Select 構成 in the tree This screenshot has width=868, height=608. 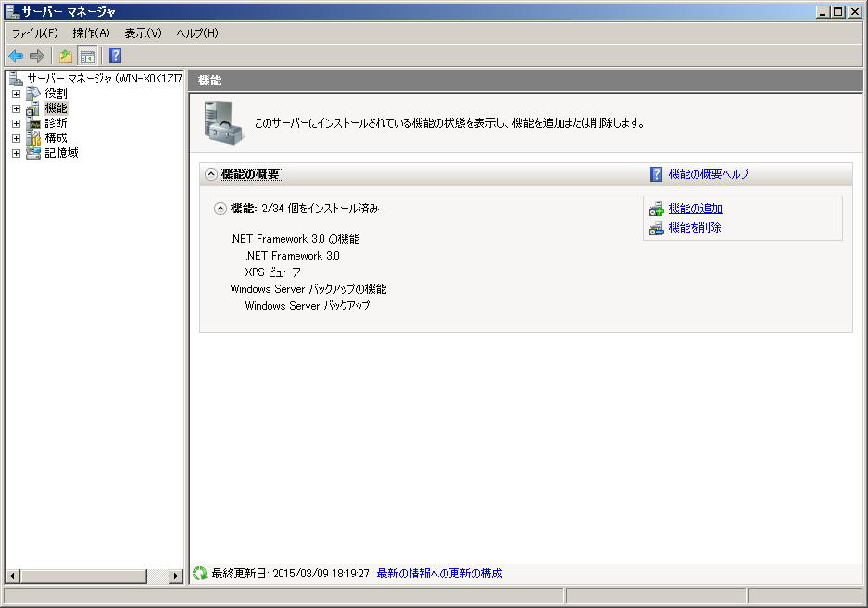pos(56,138)
